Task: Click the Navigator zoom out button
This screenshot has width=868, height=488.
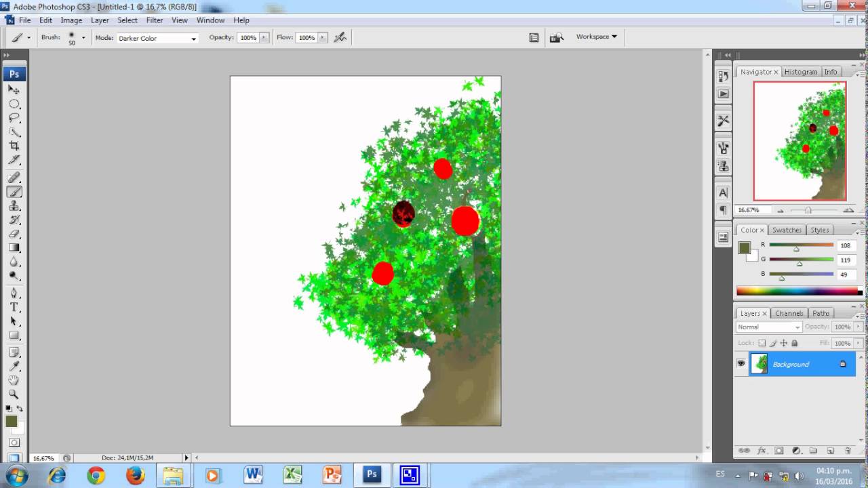Action: (x=781, y=211)
